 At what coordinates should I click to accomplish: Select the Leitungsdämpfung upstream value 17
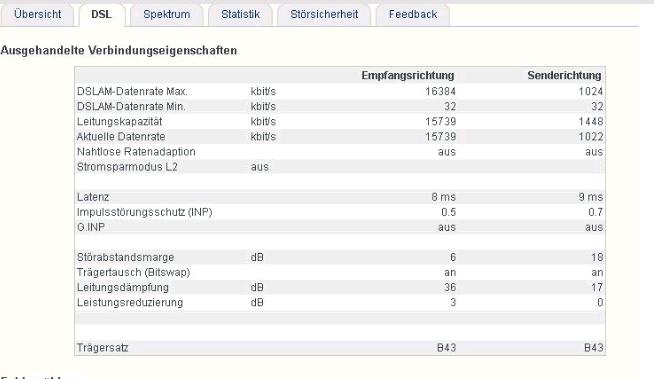click(x=597, y=287)
